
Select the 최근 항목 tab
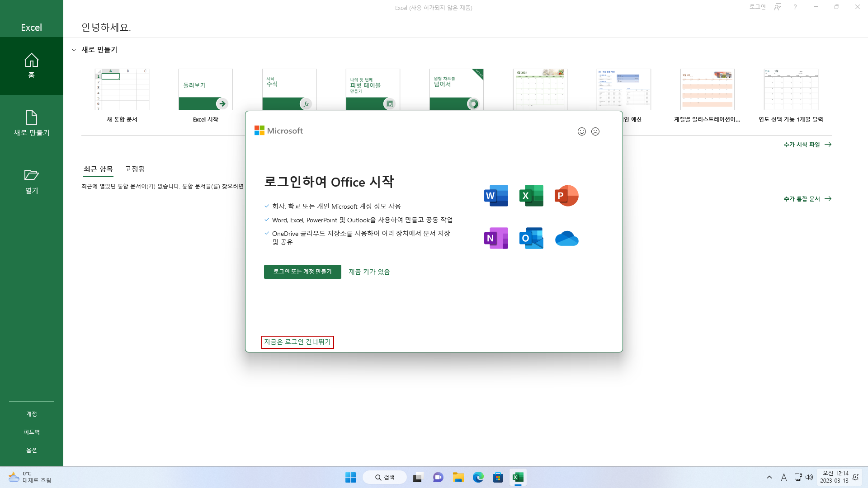click(98, 169)
